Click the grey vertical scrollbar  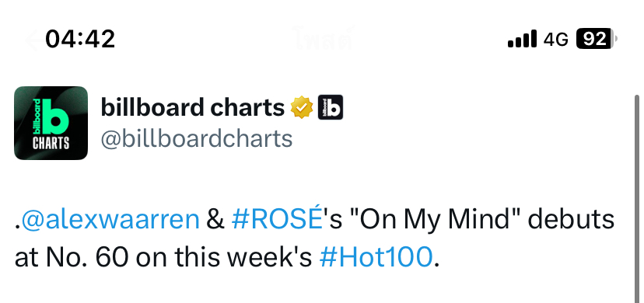click(637, 199)
